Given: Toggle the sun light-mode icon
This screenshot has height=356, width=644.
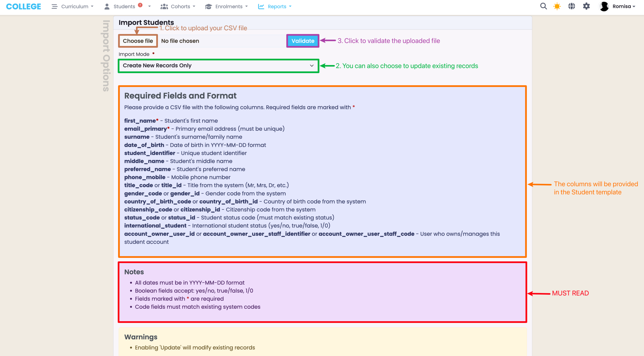Looking at the screenshot, I should coord(557,6).
